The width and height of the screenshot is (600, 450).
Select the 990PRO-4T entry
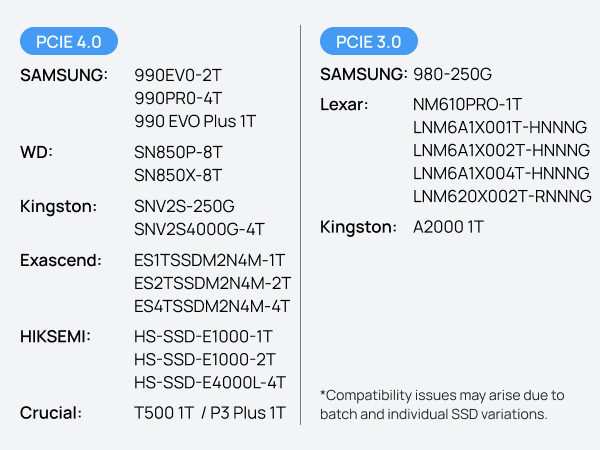(178, 98)
